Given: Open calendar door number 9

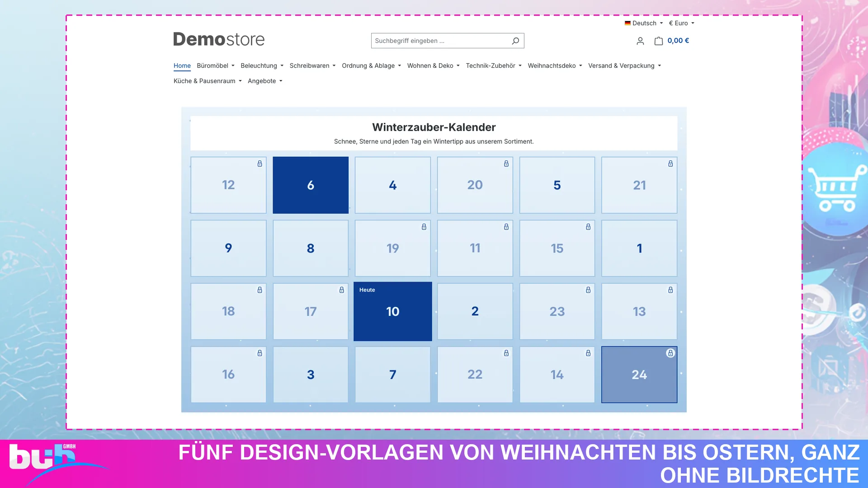Looking at the screenshot, I should (x=228, y=249).
